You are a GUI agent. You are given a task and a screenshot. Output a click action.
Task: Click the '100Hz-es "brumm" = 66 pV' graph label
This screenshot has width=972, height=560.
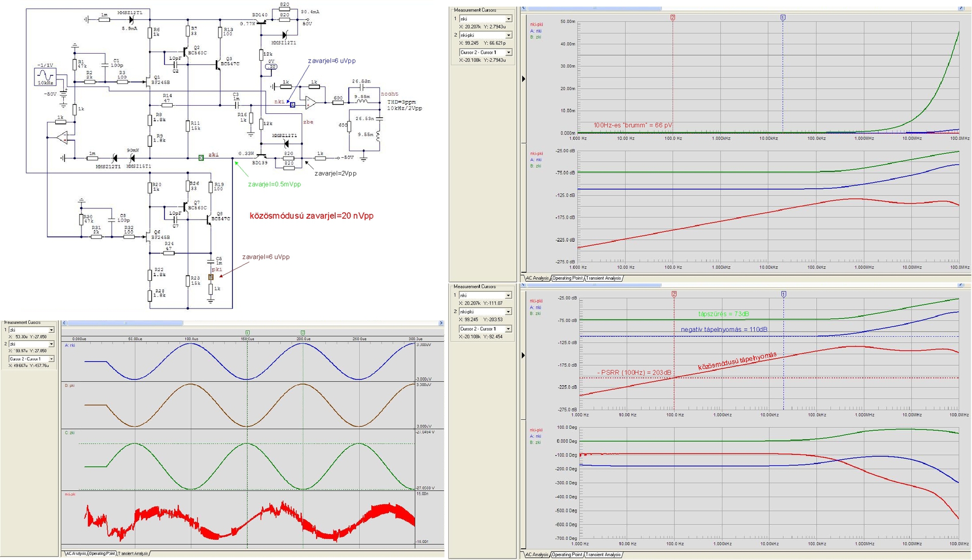tap(633, 125)
